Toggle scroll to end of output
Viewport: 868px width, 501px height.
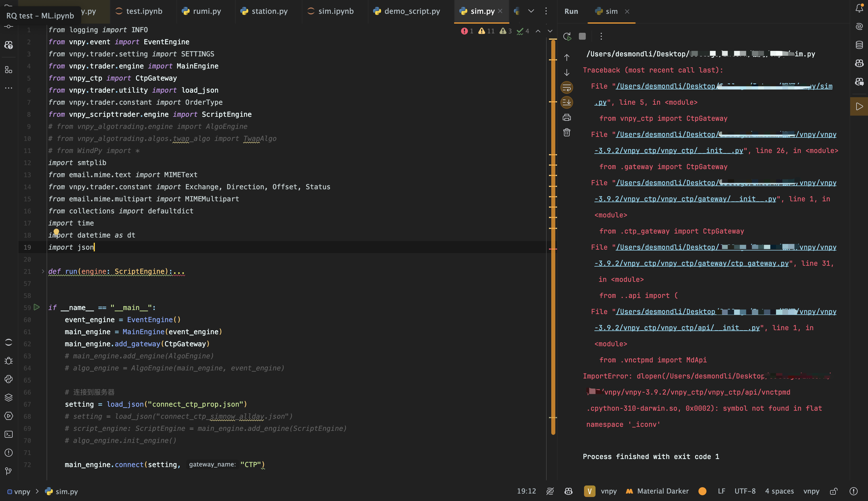(566, 102)
